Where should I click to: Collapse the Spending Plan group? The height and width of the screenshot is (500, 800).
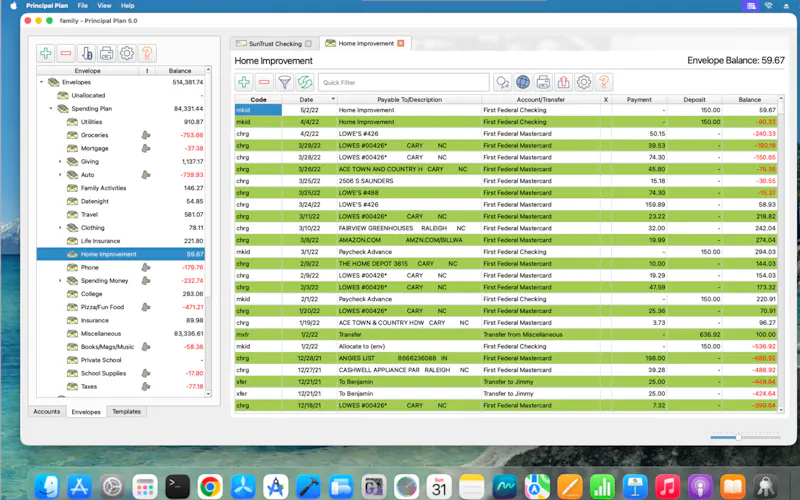51,109
